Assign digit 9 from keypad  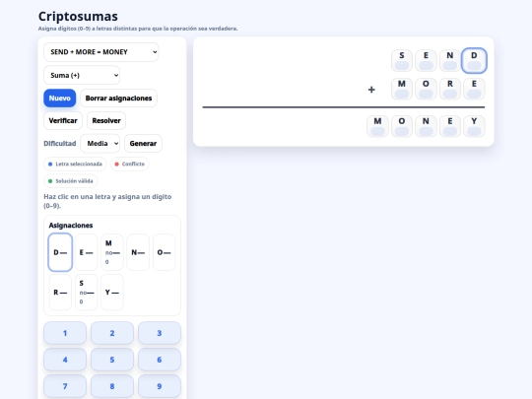160,386
